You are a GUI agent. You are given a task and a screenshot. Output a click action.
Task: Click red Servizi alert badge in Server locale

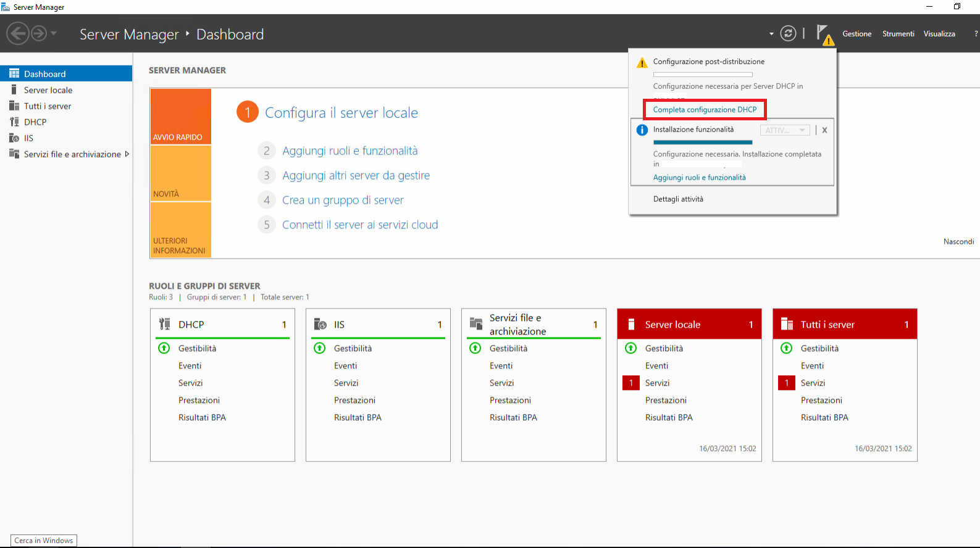631,383
